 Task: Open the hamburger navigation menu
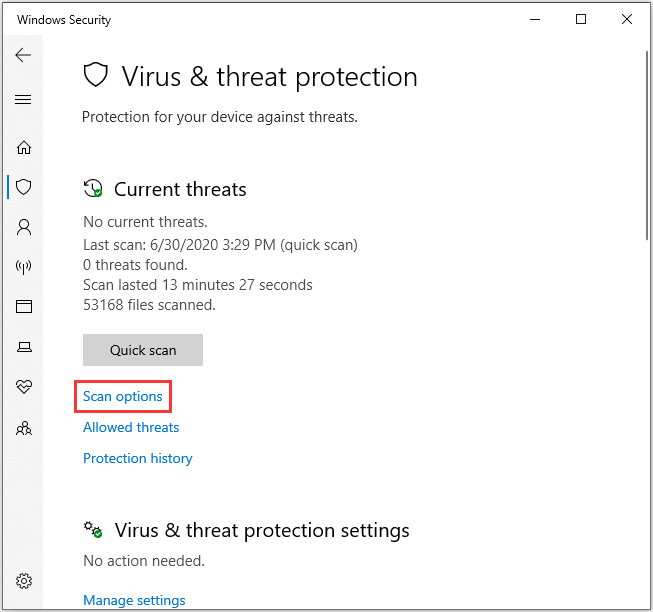(x=23, y=100)
